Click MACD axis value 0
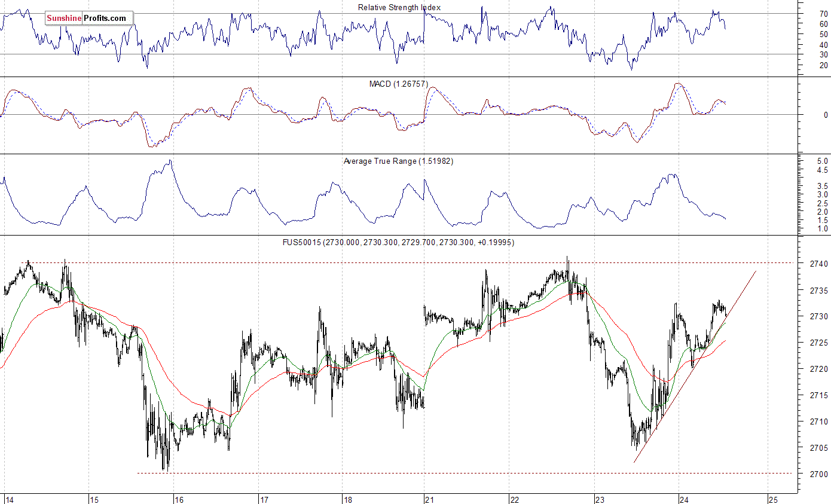 (826, 115)
